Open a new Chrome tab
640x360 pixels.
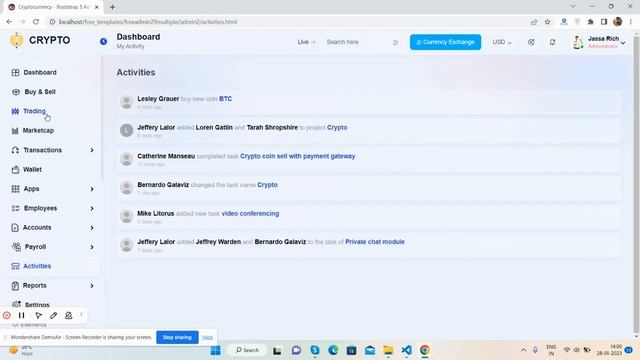click(x=112, y=7)
